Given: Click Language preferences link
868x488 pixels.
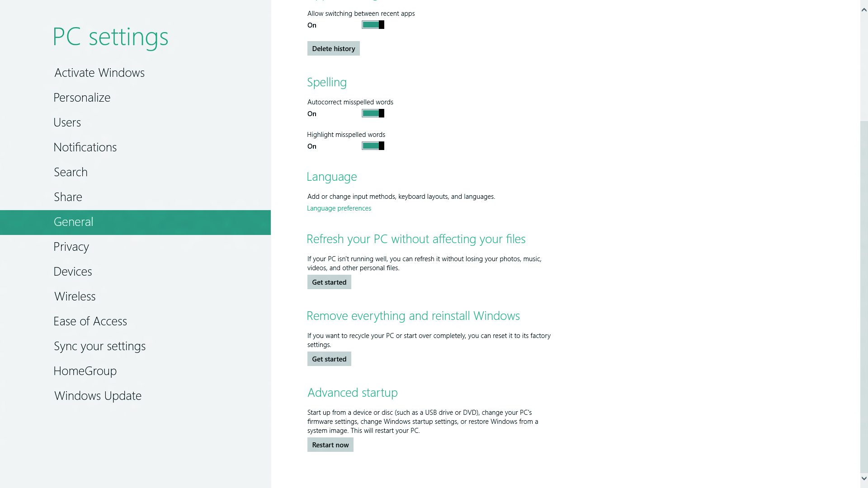Looking at the screenshot, I should (x=339, y=208).
